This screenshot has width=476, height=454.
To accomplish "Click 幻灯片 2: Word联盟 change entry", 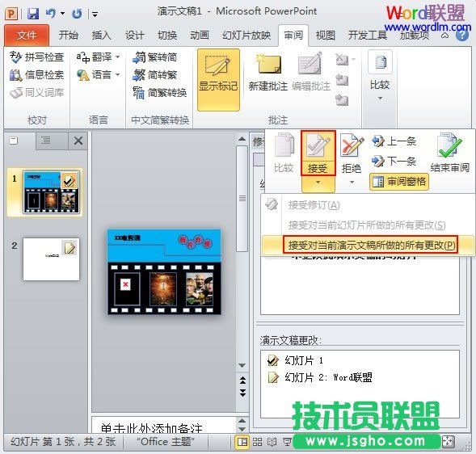I will point(320,377).
